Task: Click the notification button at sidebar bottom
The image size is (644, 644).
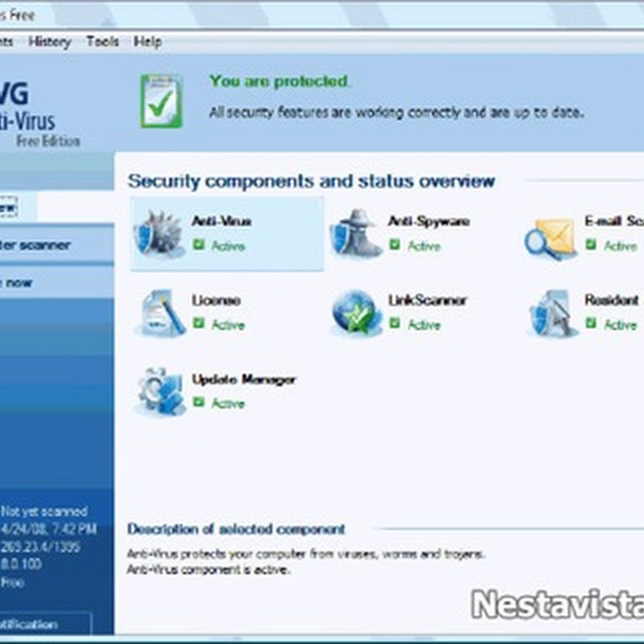Action: click(x=45, y=625)
